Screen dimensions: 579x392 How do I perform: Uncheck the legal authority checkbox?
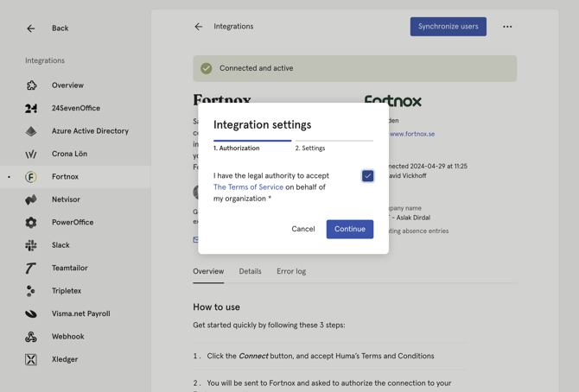[x=367, y=176]
